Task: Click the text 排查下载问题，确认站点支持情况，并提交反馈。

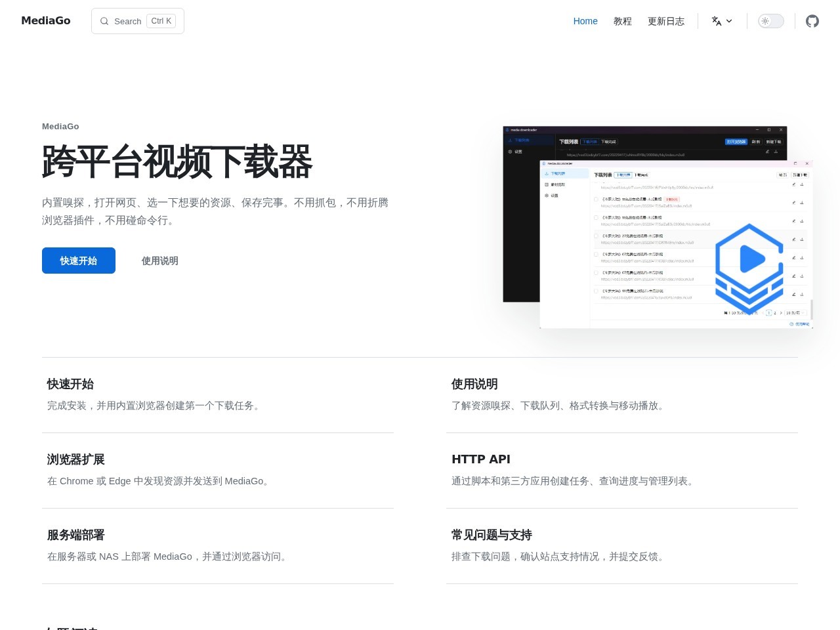Action: point(560,556)
